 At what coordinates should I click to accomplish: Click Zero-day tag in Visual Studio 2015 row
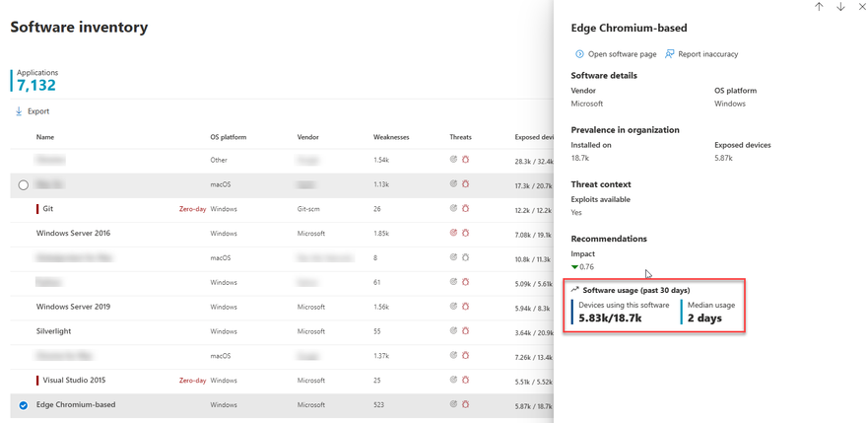(193, 381)
